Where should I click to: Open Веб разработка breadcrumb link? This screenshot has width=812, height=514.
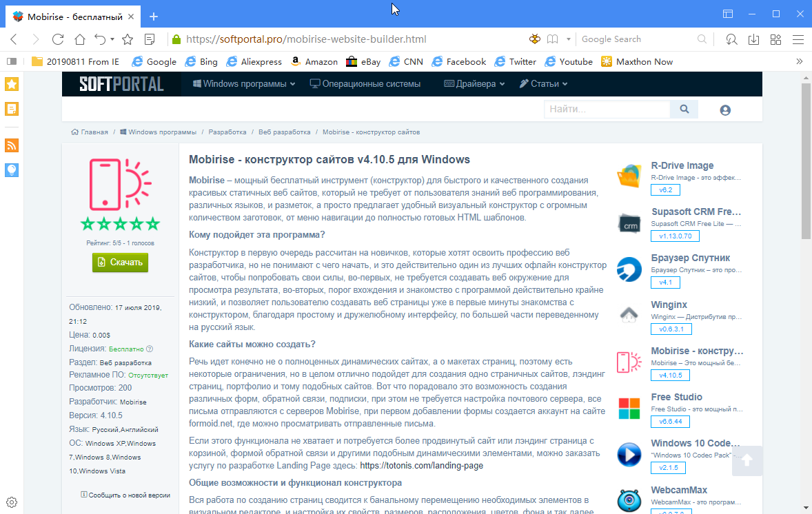[284, 132]
